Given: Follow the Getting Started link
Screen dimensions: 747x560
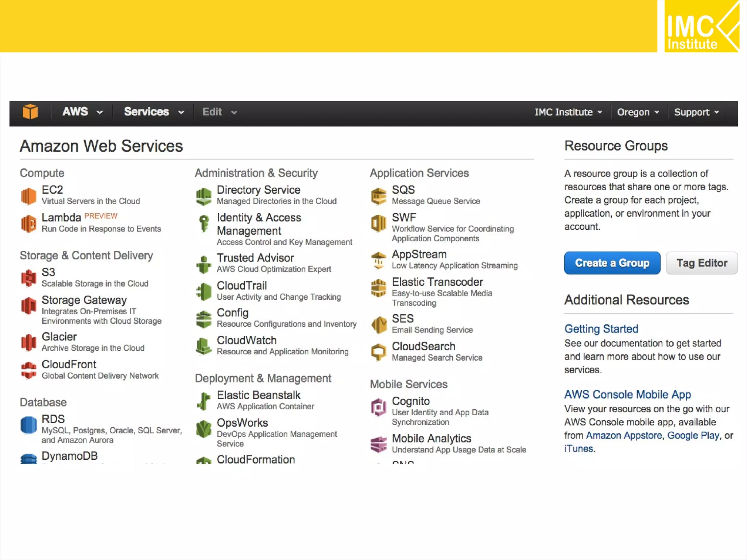Looking at the screenshot, I should click(601, 329).
